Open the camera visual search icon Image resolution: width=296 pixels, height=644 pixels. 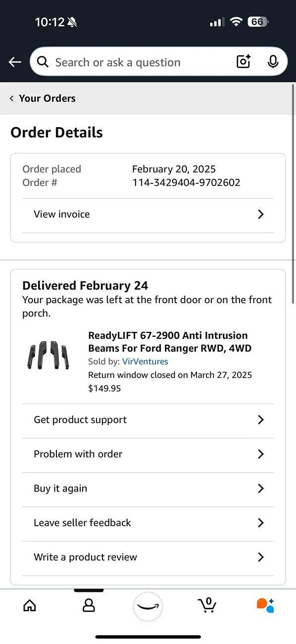click(x=243, y=61)
